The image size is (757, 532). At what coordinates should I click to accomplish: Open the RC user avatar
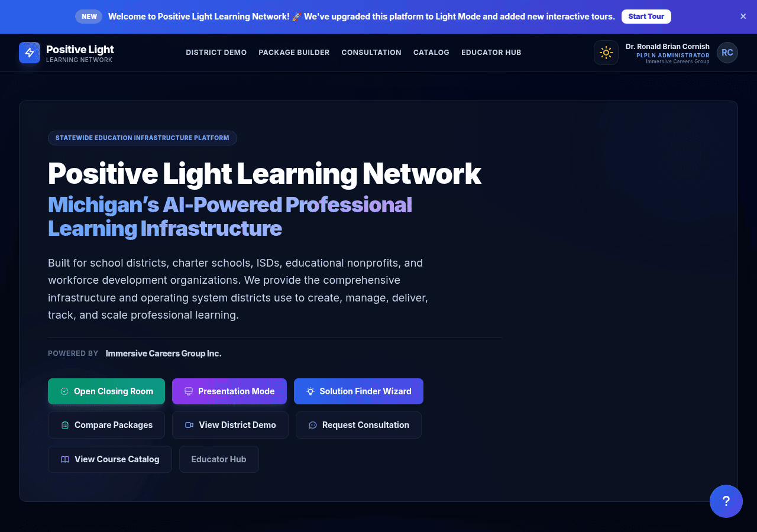point(727,53)
